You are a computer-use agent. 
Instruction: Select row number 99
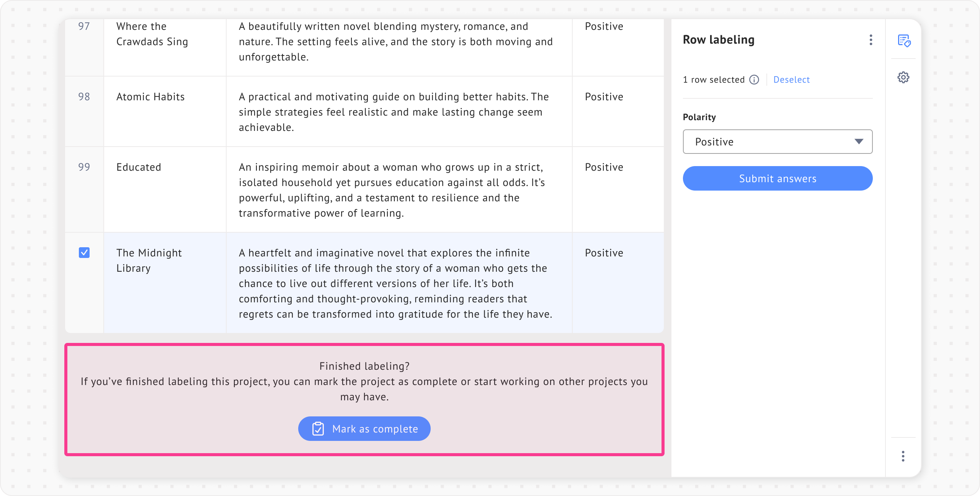click(x=84, y=167)
